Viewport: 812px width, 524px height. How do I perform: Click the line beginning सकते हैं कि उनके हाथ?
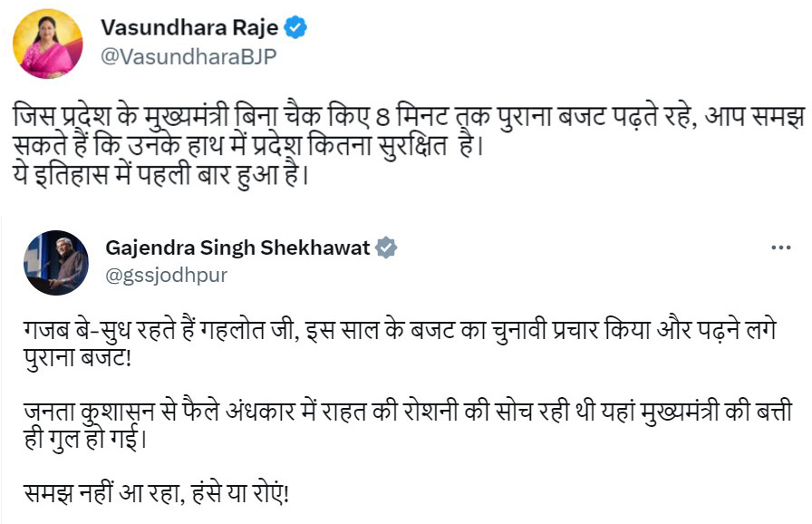pos(248,147)
